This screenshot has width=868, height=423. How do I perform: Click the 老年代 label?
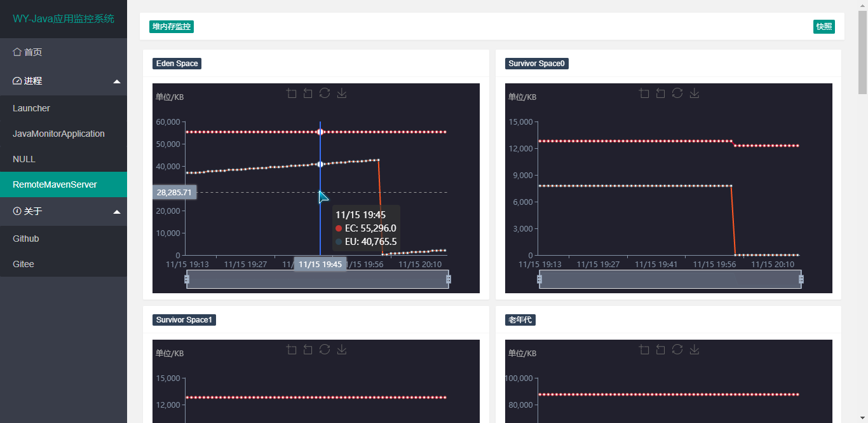point(520,320)
